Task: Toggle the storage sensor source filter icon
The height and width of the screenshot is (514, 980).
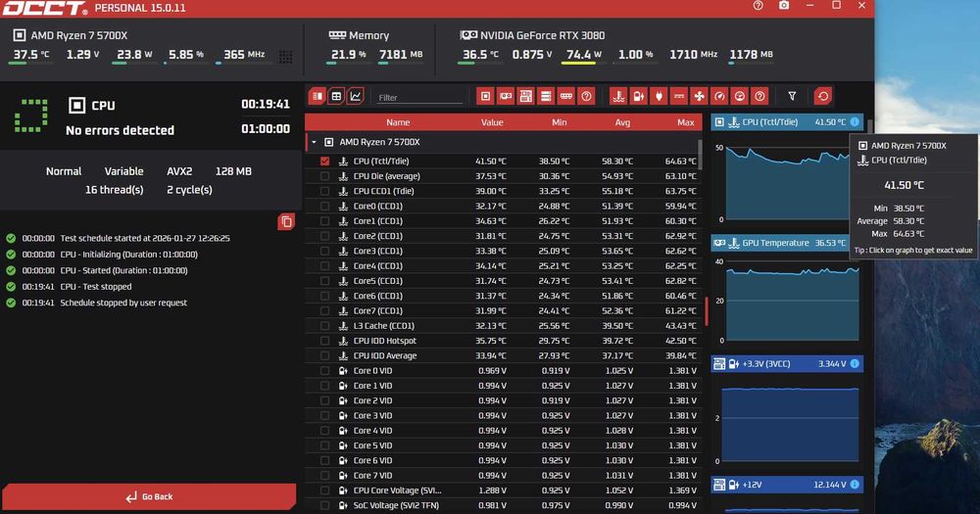Action: click(x=546, y=96)
